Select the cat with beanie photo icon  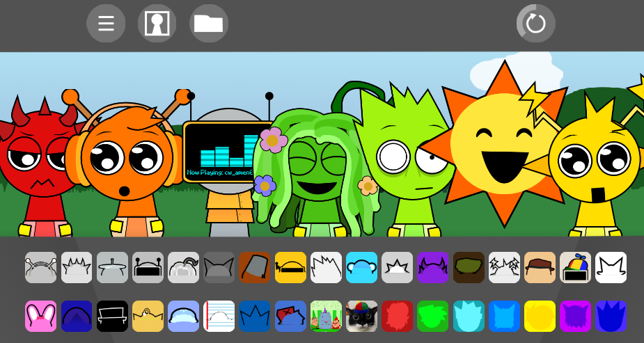coord(361,316)
